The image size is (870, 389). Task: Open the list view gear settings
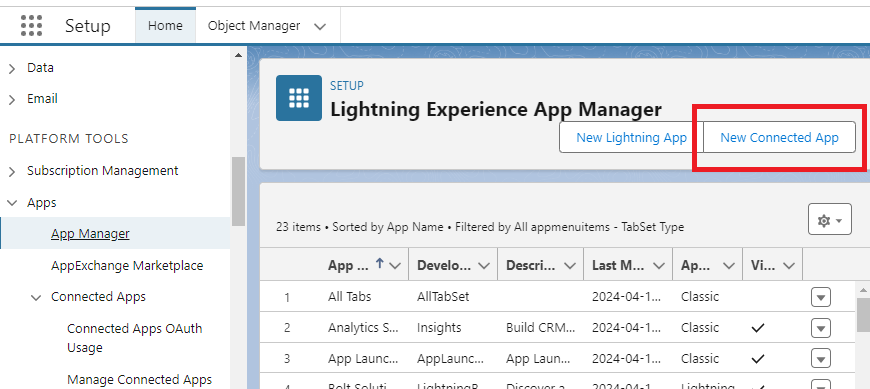pyautogui.click(x=829, y=219)
